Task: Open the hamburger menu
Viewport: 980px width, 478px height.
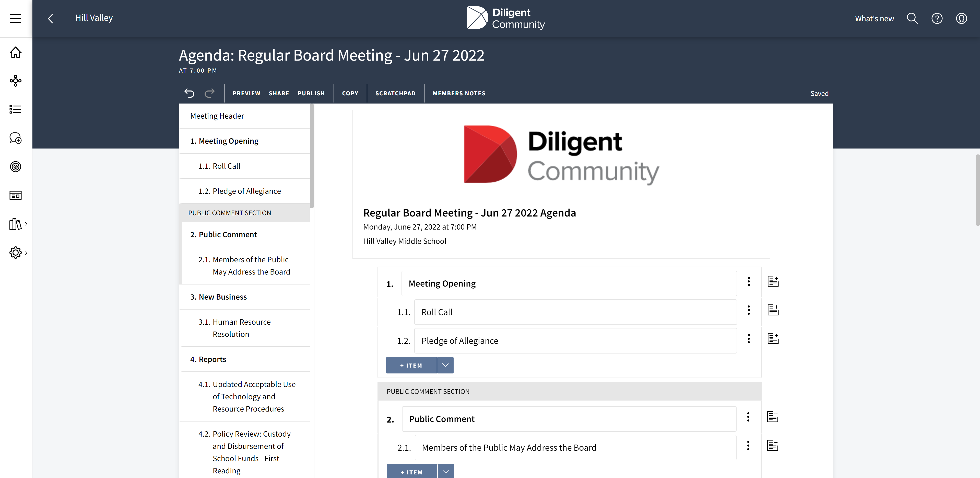Action: click(x=16, y=18)
